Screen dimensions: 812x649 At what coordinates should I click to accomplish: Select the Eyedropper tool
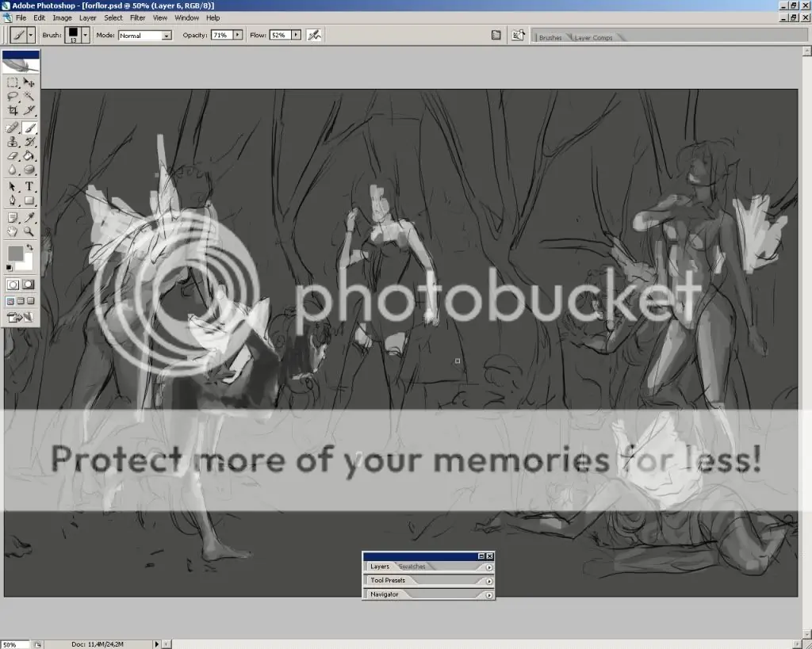click(x=29, y=218)
